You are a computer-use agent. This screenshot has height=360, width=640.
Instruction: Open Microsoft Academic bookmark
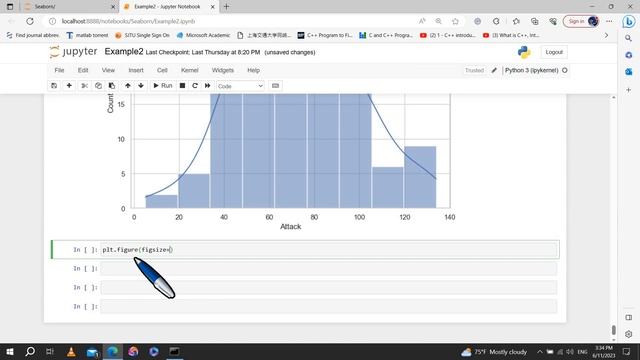(x=203, y=36)
